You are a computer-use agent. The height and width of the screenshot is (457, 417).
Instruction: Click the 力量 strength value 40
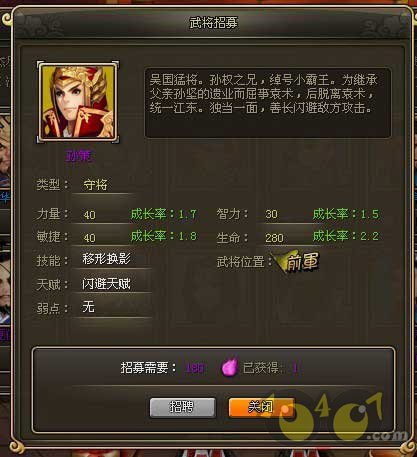pyautogui.click(x=89, y=215)
